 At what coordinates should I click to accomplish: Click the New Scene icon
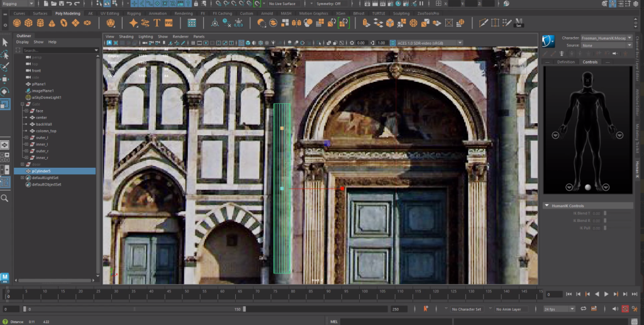pos(47,3)
